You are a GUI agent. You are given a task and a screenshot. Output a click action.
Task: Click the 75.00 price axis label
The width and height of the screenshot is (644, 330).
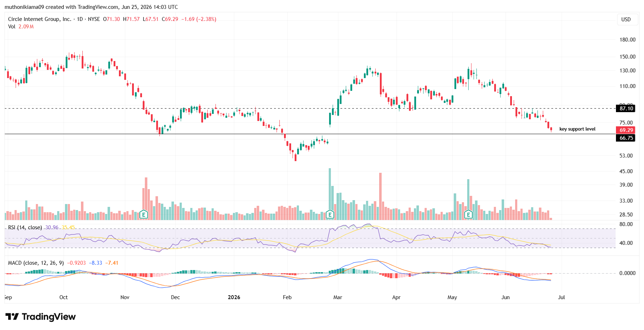pos(626,123)
